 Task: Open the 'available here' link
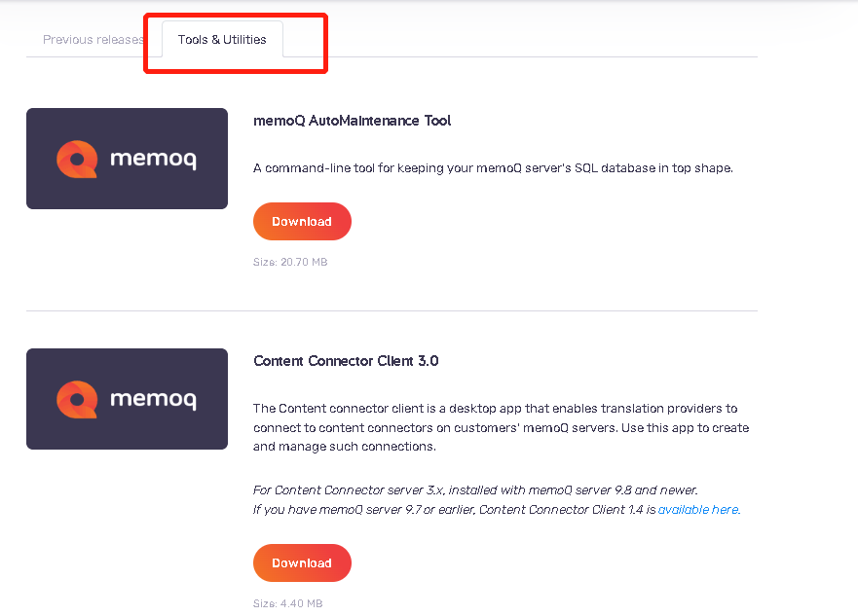click(698, 509)
